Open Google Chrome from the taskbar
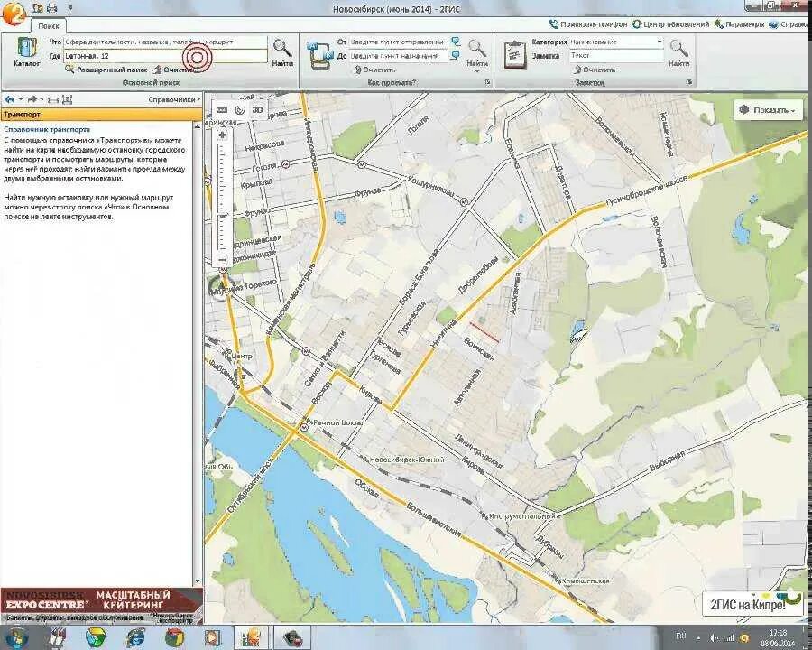This screenshot has height=650, width=812. (174, 637)
